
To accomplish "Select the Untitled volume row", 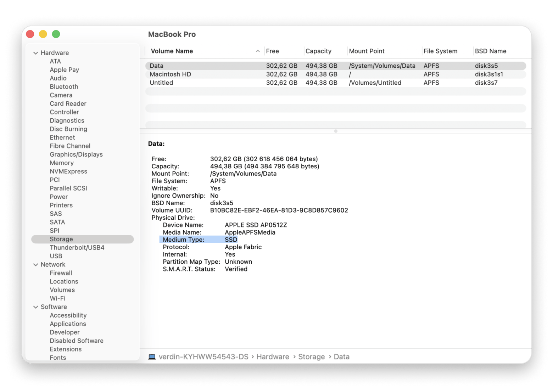I will [335, 83].
